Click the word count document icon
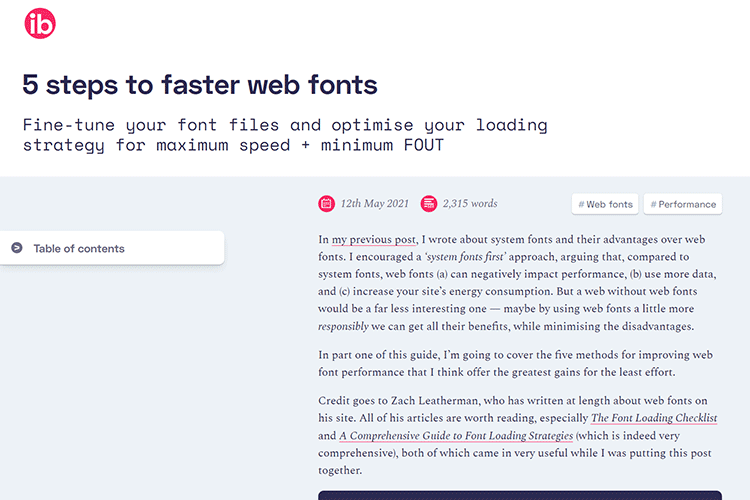The width and height of the screenshot is (750, 500). tap(429, 204)
